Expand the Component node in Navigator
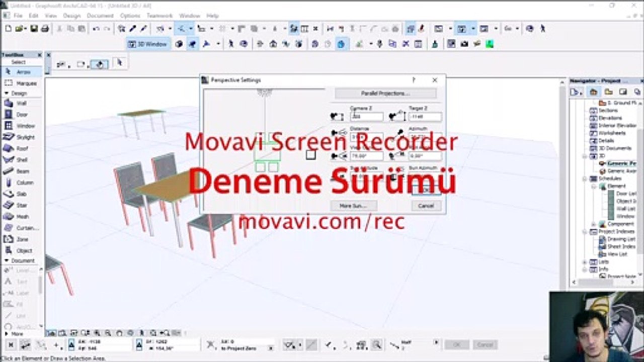Image resolution: width=644 pixels, height=362 pixels. point(594,224)
